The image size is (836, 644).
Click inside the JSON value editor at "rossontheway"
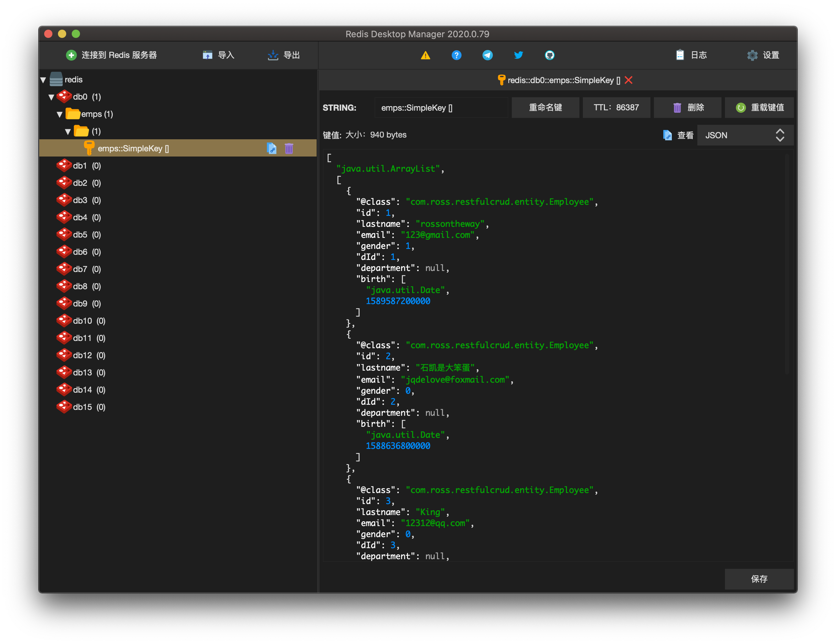coord(450,224)
